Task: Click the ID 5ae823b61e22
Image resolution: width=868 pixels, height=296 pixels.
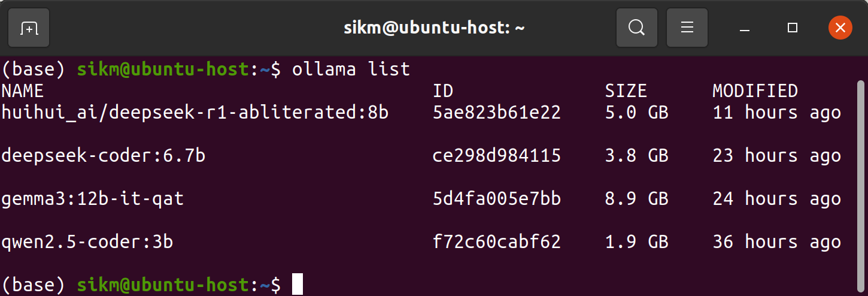Action: [496, 112]
